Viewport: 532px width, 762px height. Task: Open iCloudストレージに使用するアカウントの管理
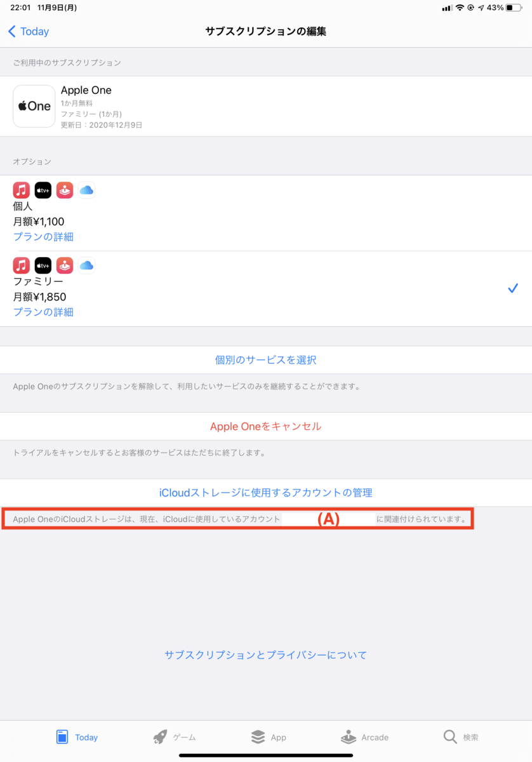click(x=266, y=492)
